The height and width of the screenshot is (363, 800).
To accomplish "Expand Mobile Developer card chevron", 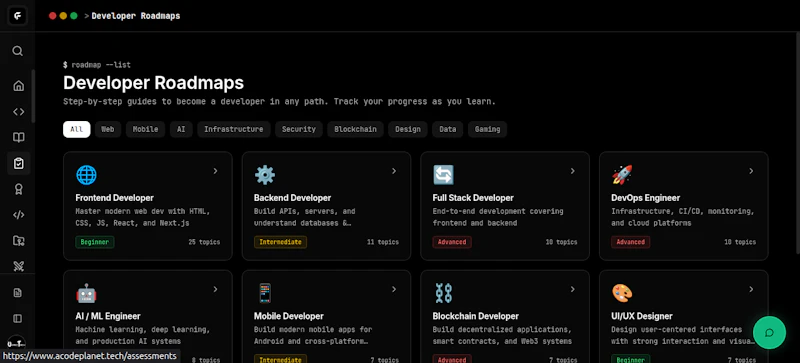I will pos(394,289).
